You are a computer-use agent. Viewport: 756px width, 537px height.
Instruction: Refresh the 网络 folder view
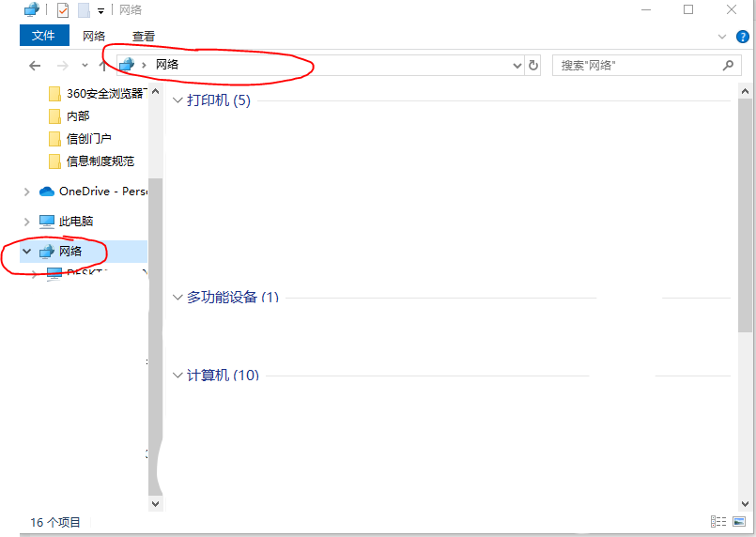point(532,65)
